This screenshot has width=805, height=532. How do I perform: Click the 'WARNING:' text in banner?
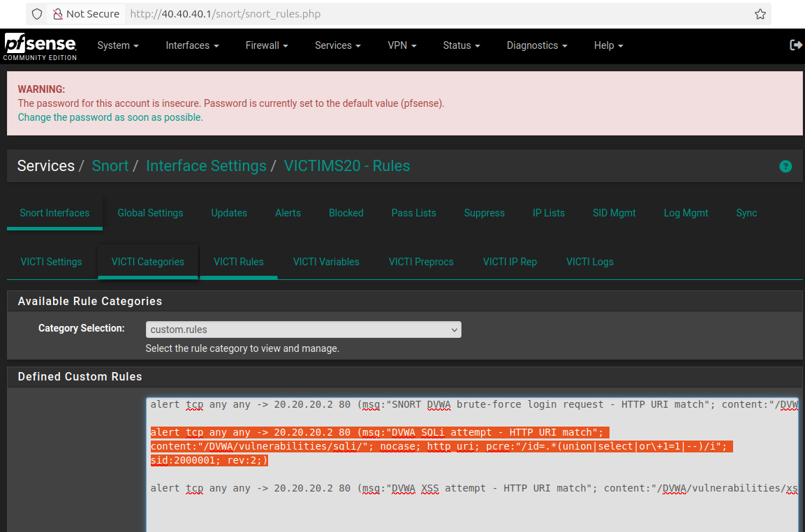pyautogui.click(x=41, y=89)
